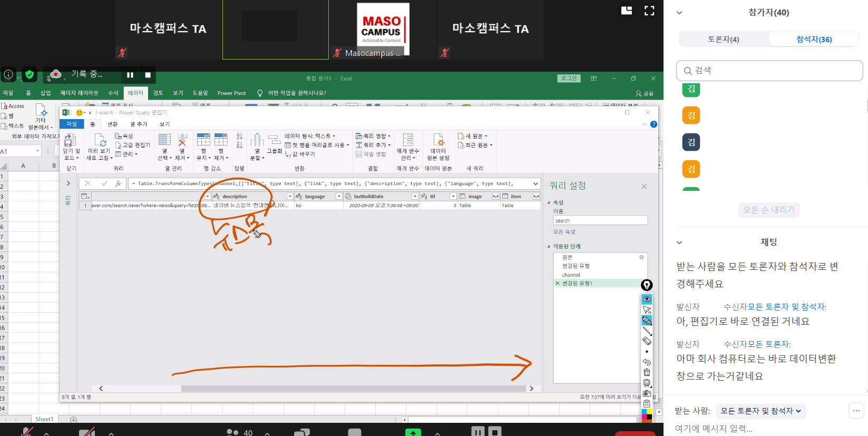868x436 pixels.
Task: Open the chat recipient dropdown
Action: [760, 411]
